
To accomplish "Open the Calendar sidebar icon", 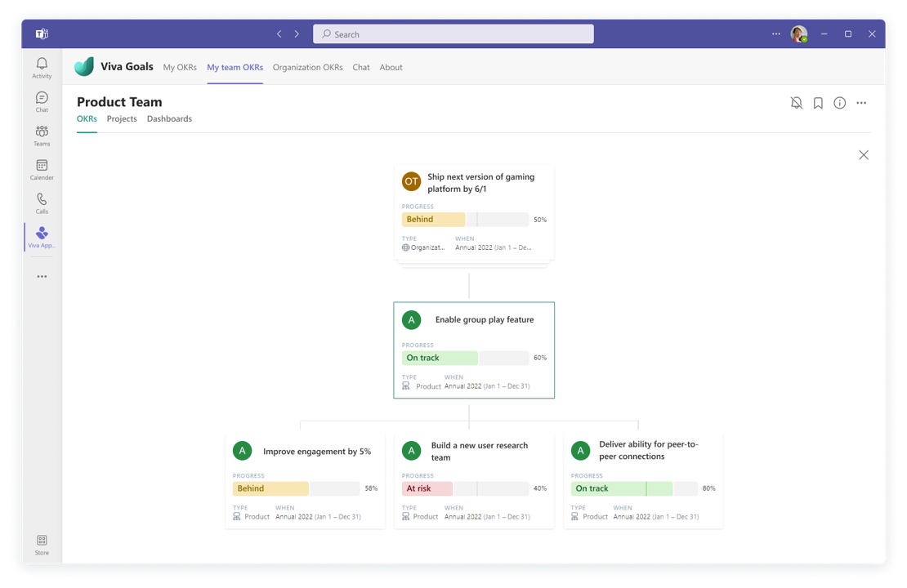I will pos(42,169).
